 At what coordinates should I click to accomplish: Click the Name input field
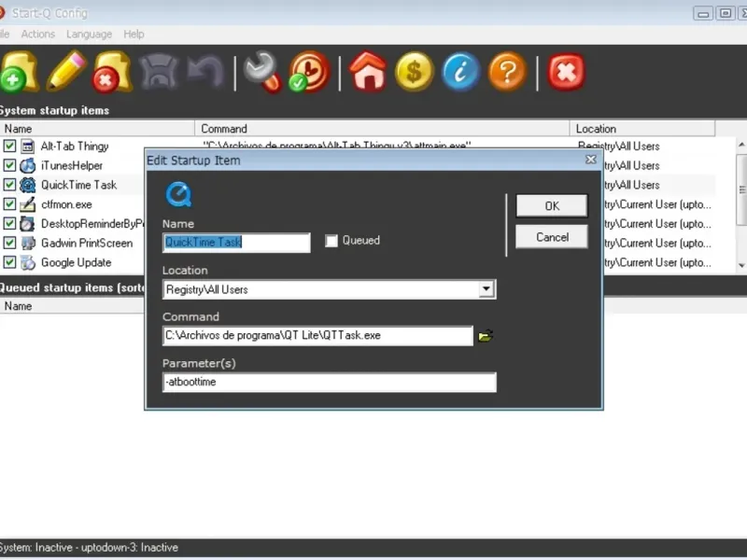coord(236,243)
